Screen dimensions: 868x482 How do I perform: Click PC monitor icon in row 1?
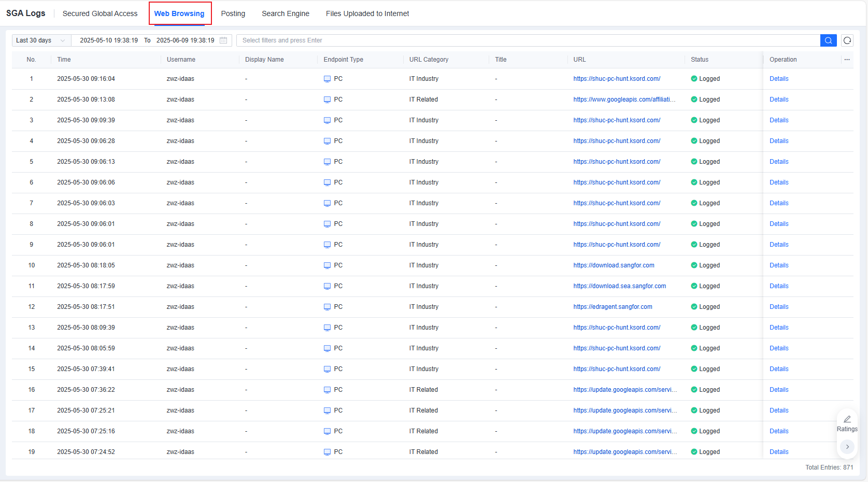327,79
